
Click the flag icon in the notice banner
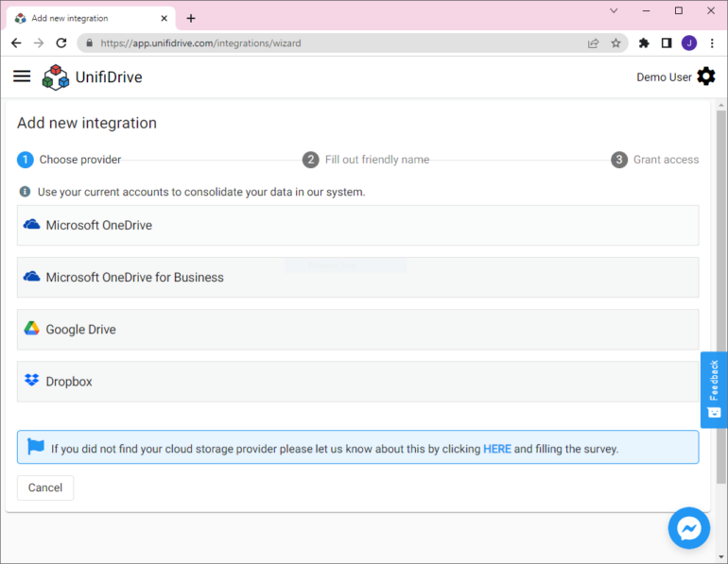pos(36,447)
